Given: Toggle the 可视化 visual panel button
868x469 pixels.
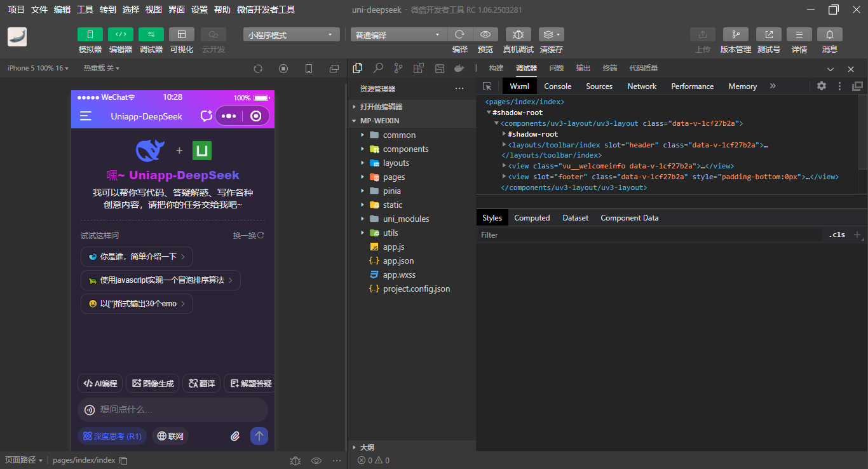Looking at the screenshot, I should point(182,34).
